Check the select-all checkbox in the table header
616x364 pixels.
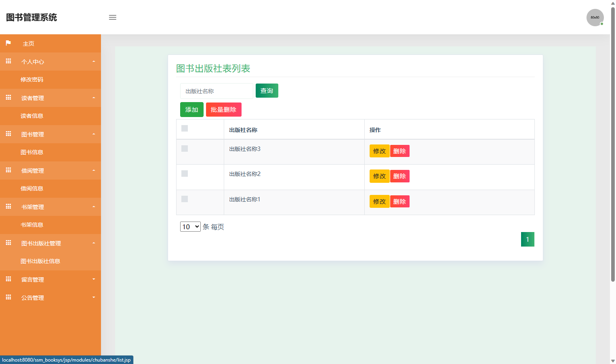click(x=185, y=128)
